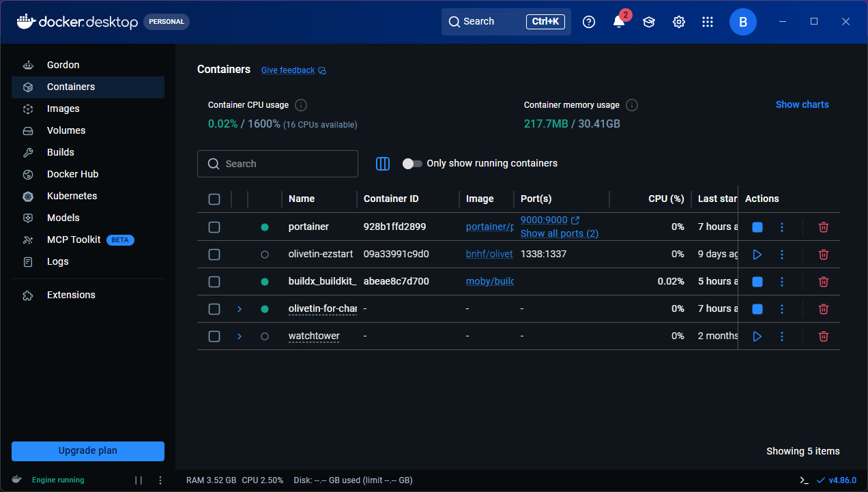This screenshot has width=868, height=492.
Task: Open more actions menu for watchtower
Action: pos(782,336)
